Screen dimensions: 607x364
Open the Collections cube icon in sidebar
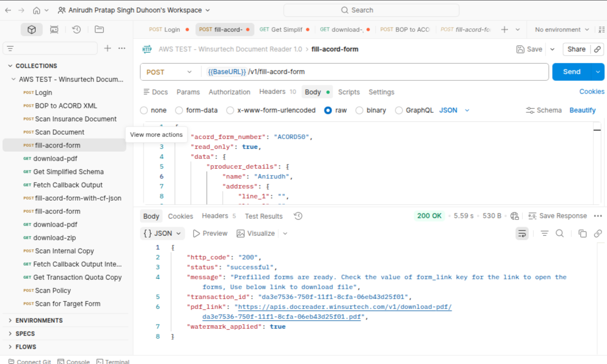click(x=32, y=30)
